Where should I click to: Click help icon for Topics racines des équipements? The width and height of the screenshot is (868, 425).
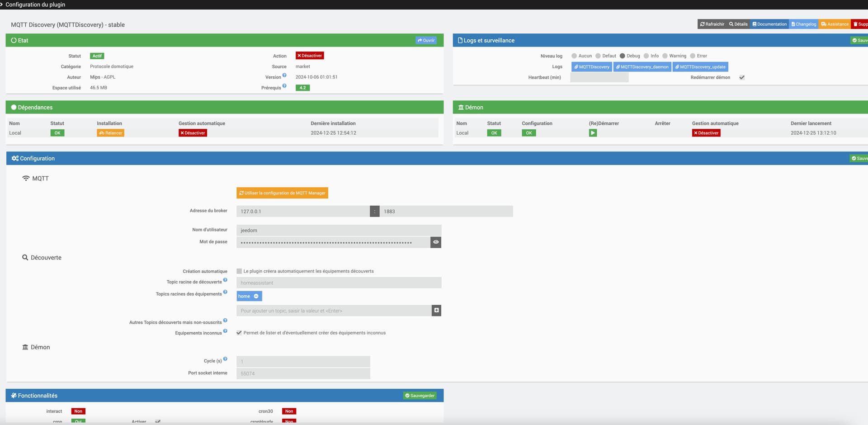(x=225, y=292)
